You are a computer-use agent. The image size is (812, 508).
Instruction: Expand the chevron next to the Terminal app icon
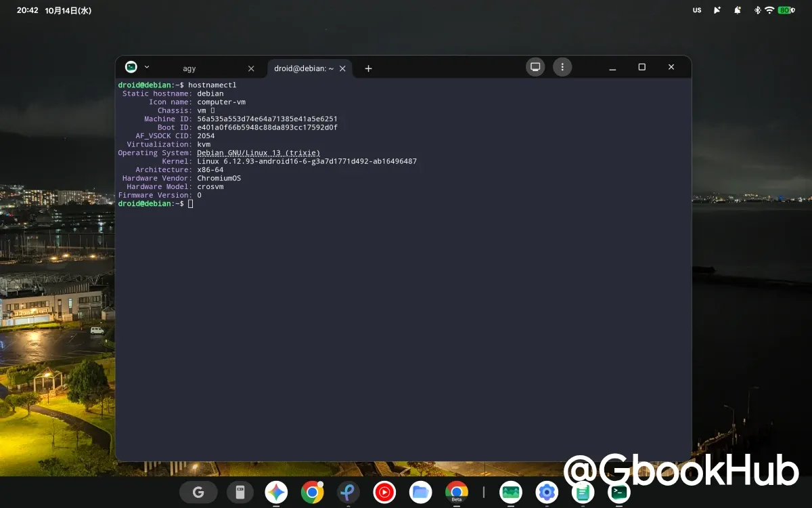point(147,67)
